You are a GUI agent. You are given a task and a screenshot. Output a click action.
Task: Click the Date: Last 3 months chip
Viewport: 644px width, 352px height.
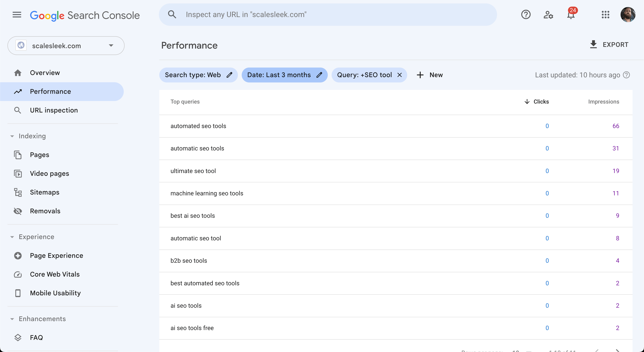tap(285, 75)
